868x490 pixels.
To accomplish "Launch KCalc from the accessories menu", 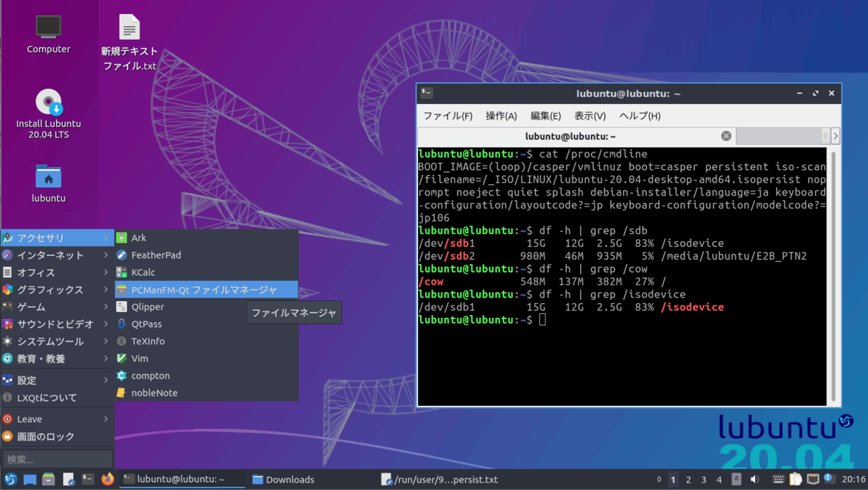I will coord(143,272).
